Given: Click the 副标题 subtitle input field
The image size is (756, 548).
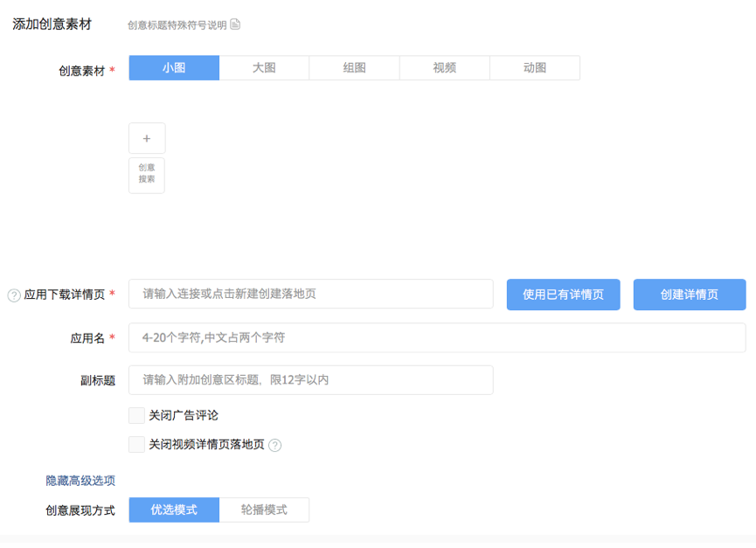Looking at the screenshot, I should 310,380.
